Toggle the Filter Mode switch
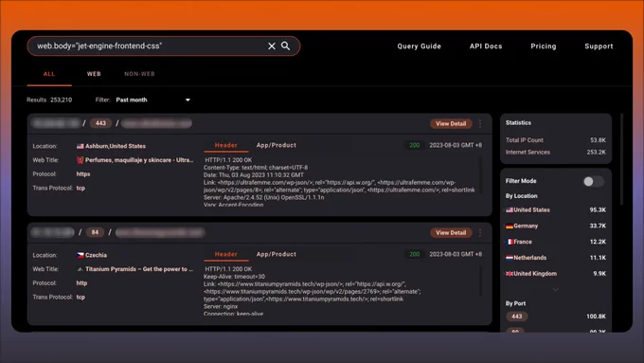 [x=594, y=181]
